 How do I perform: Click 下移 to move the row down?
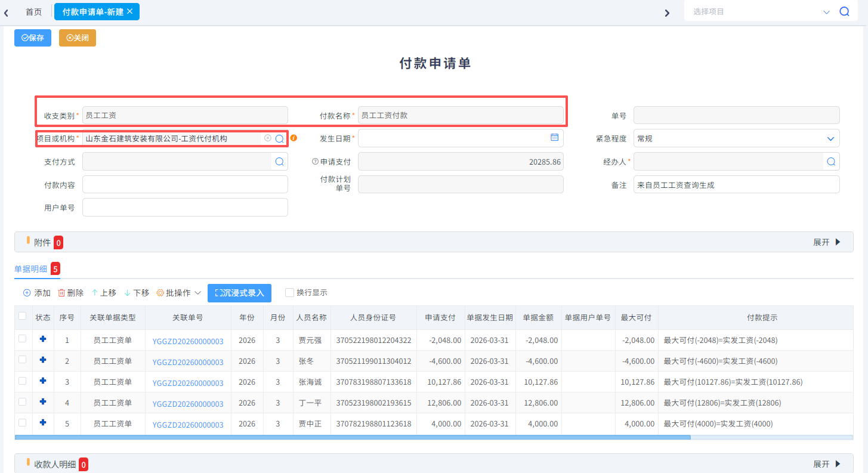(x=137, y=293)
